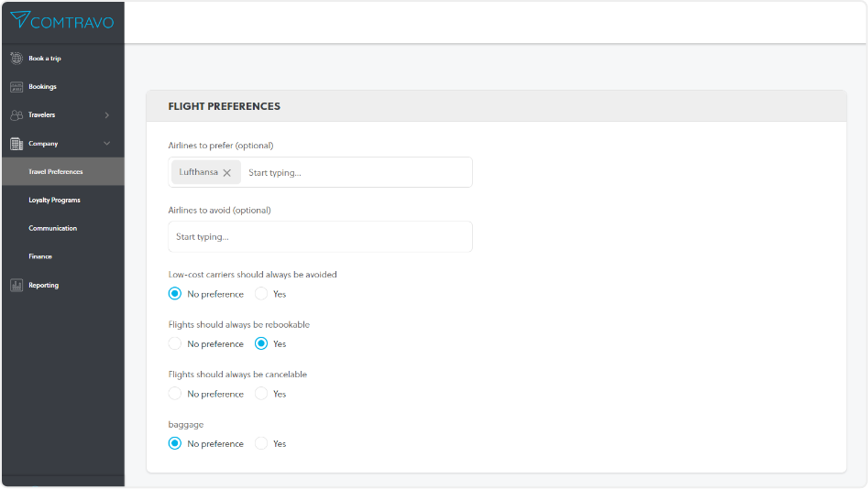Expand the Travelers submenu chevron
Screen dimensions: 868x489
click(x=107, y=115)
